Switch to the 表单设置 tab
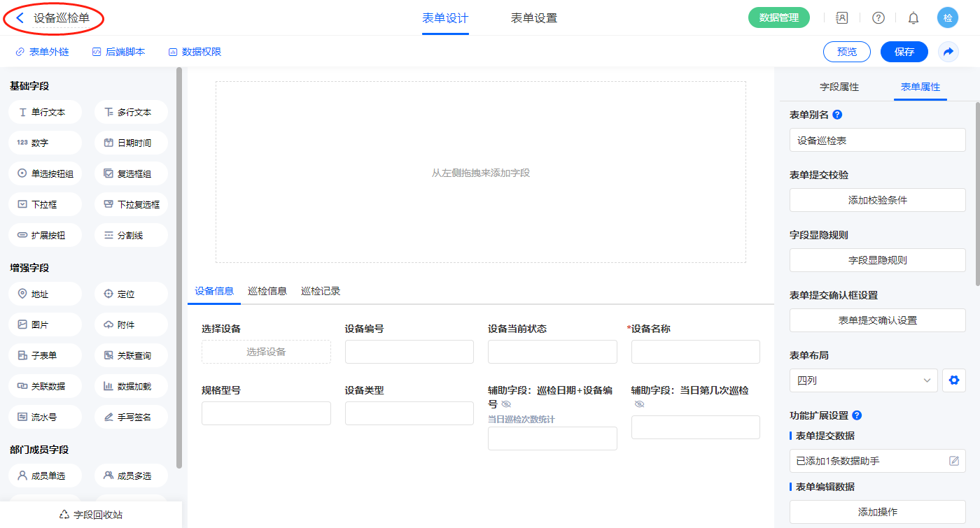Viewport: 980px width, 528px height. 534,18
